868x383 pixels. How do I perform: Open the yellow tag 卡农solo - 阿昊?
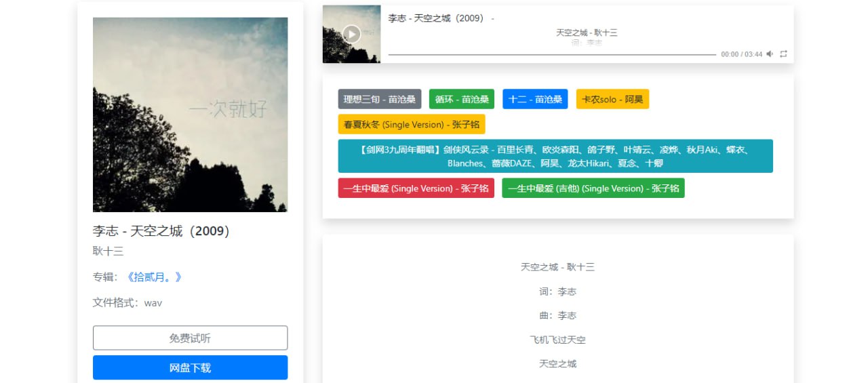tap(612, 99)
